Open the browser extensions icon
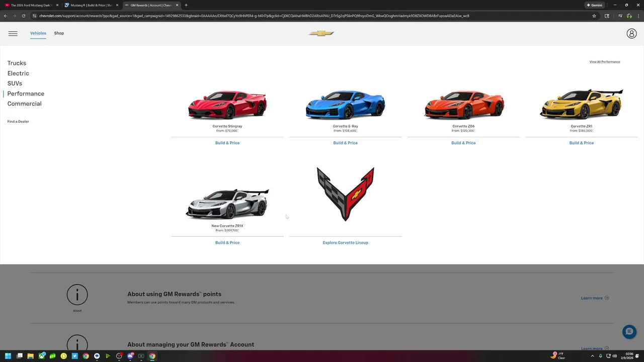The width and height of the screenshot is (644, 362). (x=607, y=16)
